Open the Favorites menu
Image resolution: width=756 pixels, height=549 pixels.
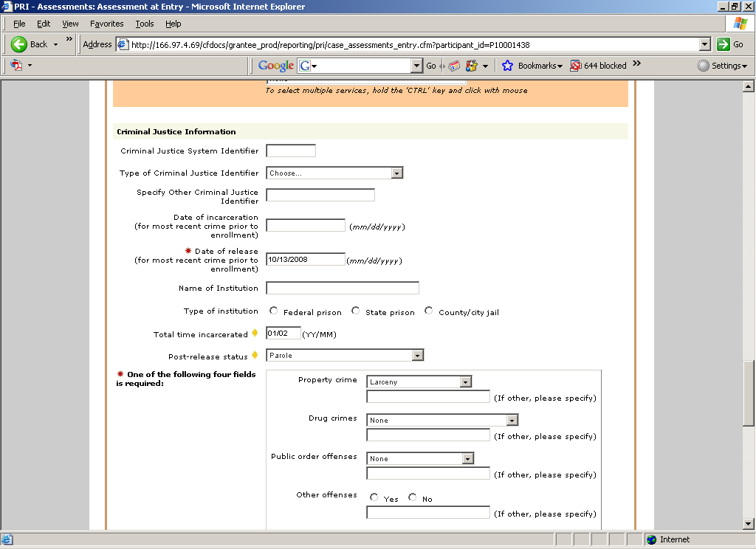(106, 24)
